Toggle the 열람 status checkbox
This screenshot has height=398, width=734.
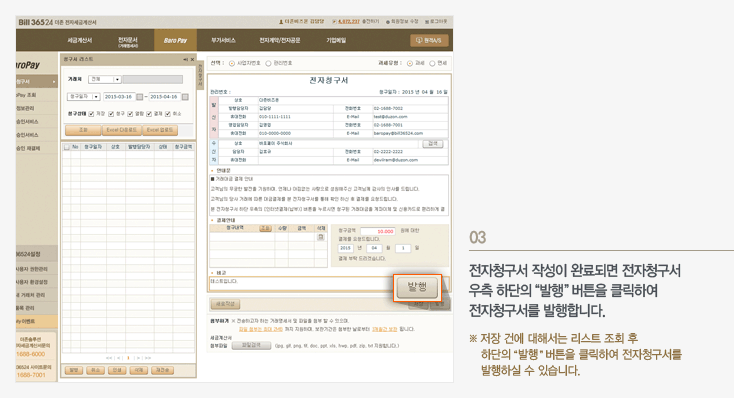tap(130, 114)
